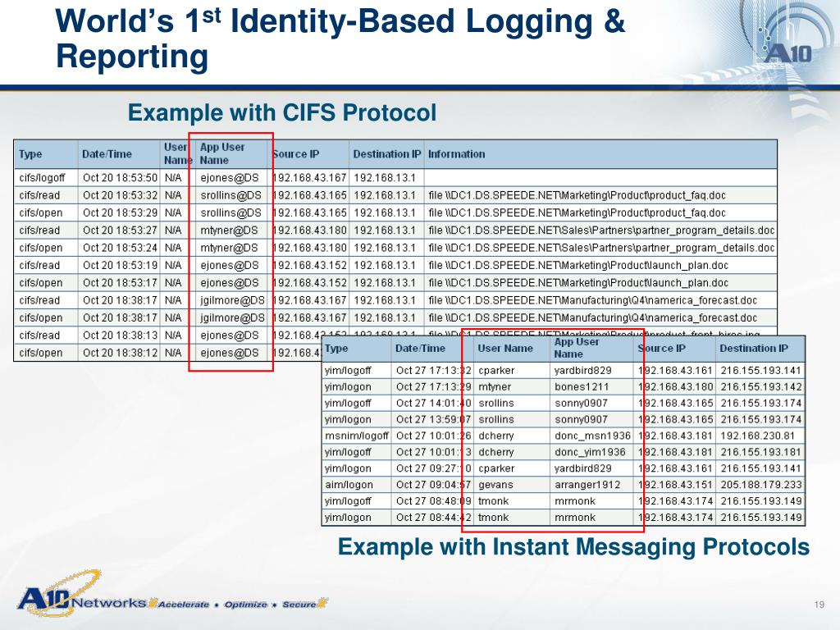Viewport: 840px width, 630px height.
Task: Click destination IP '216.155.193.142'
Action: (760, 387)
